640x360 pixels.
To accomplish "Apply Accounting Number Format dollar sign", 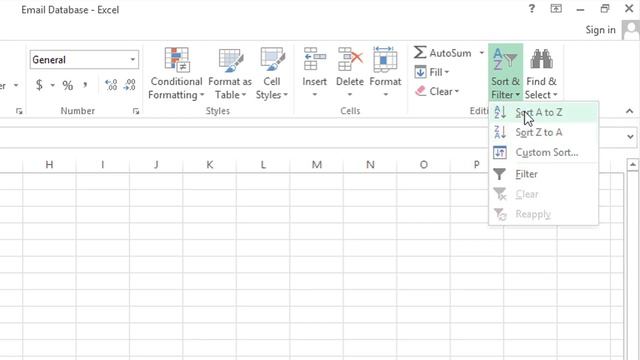I will tap(39, 85).
